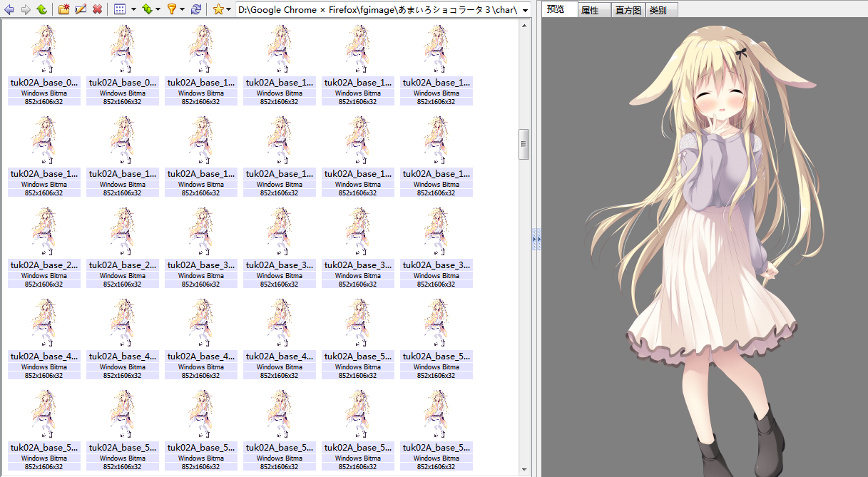Refresh the folder listing
The image size is (868, 477).
[195, 9]
